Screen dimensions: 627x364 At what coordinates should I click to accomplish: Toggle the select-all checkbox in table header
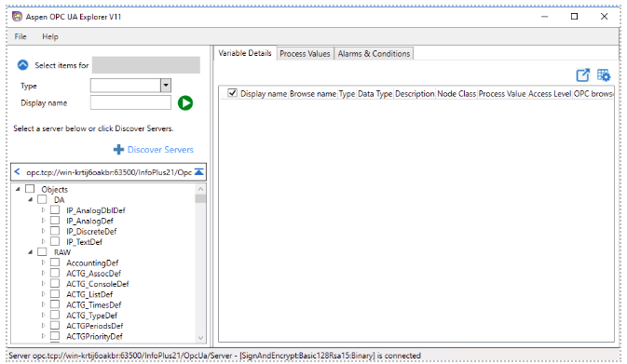point(232,93)
